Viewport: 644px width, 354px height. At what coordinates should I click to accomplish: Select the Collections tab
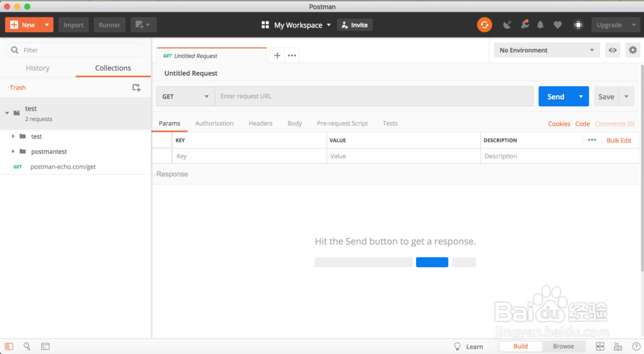tap(113, 68)
